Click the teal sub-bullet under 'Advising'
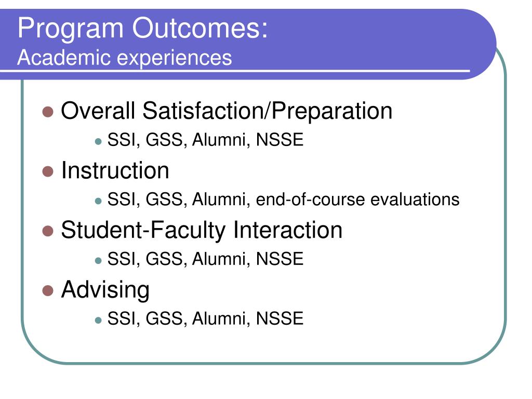 [98, 320]
